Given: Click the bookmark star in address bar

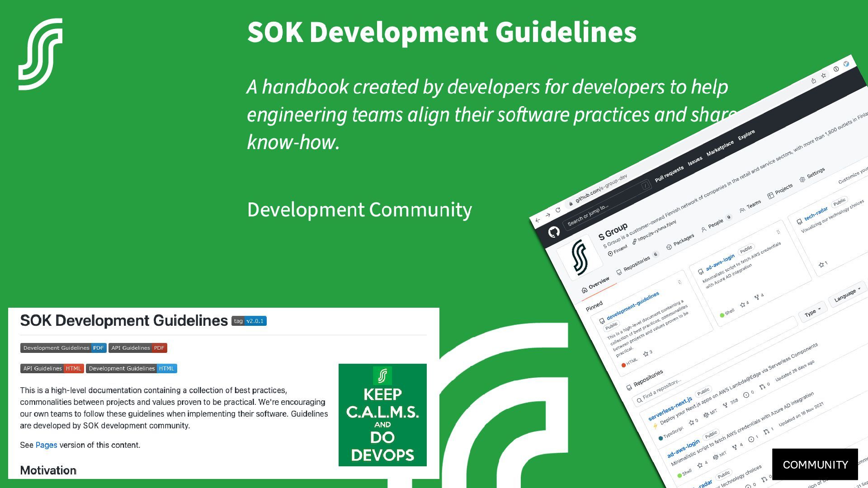Looking at the screenshot, I should click(824, 75).
